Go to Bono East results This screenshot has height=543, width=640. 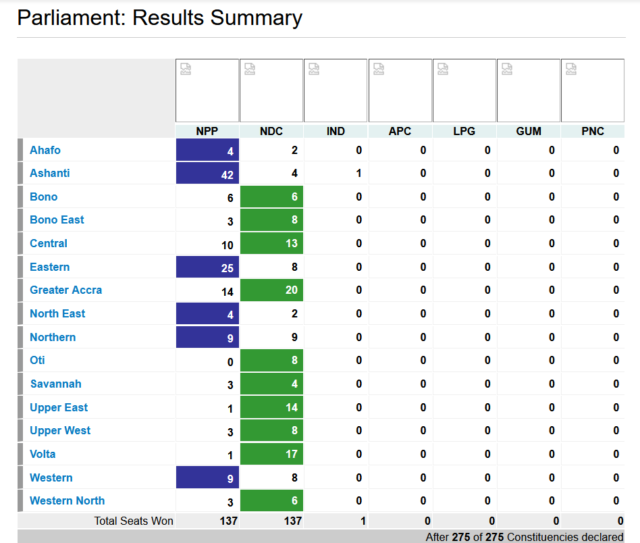57,220
